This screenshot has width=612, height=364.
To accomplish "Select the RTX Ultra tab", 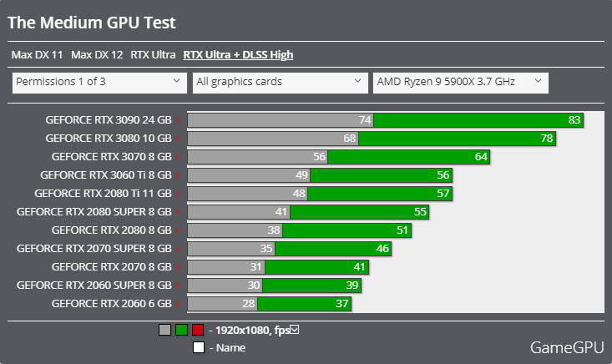I will coord(153,54).
